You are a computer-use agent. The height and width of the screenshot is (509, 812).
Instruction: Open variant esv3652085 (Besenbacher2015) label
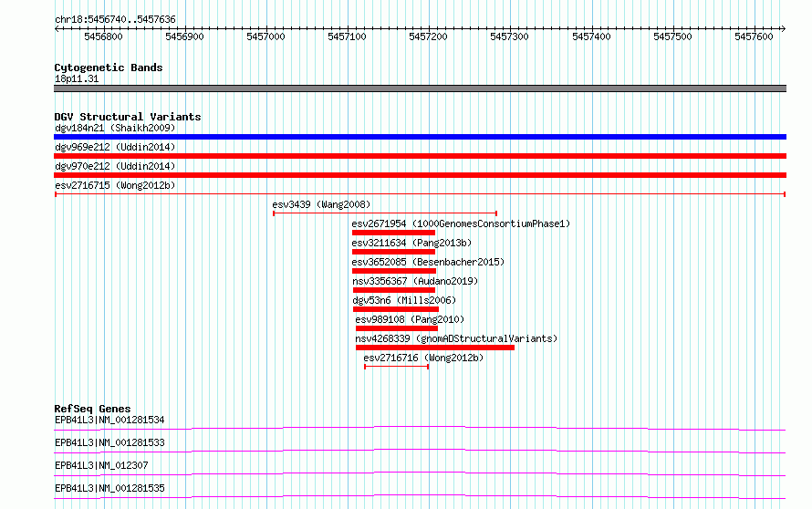tap(428, 262)
